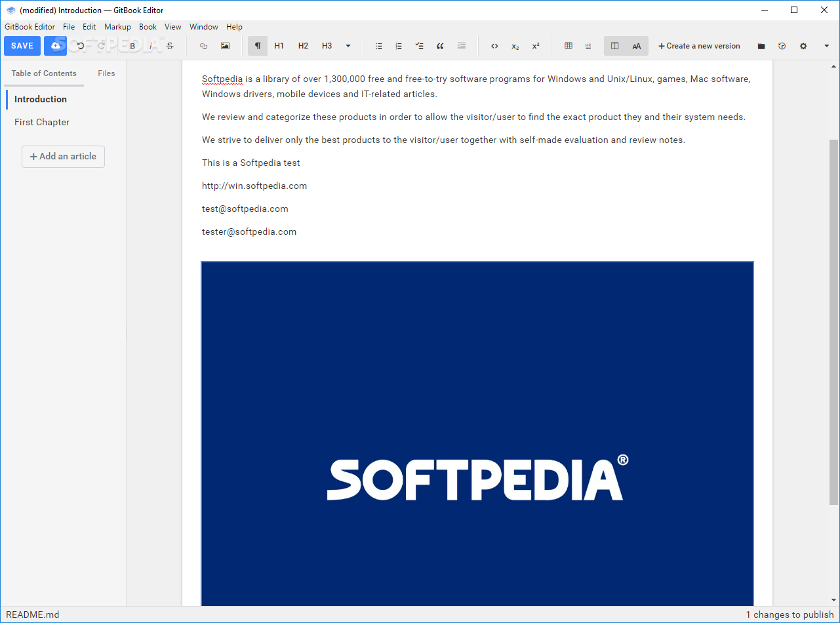Open the File menu

pyautogui.click(x=69, y=27)
